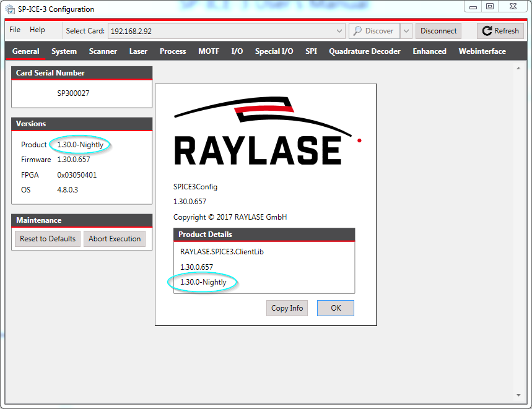Switch to the Quadrature Decoder tab
The image size is (532, 409).
(365, 51)
